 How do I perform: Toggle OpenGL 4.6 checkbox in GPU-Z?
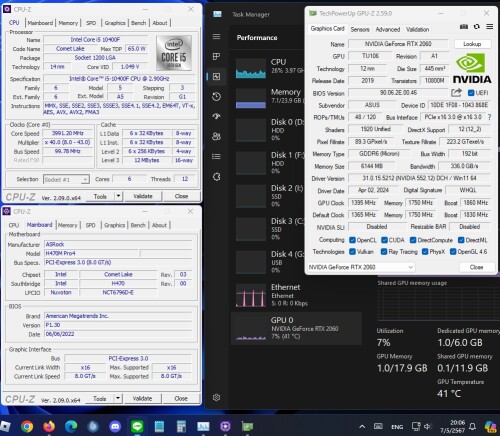tap(453, 251)
